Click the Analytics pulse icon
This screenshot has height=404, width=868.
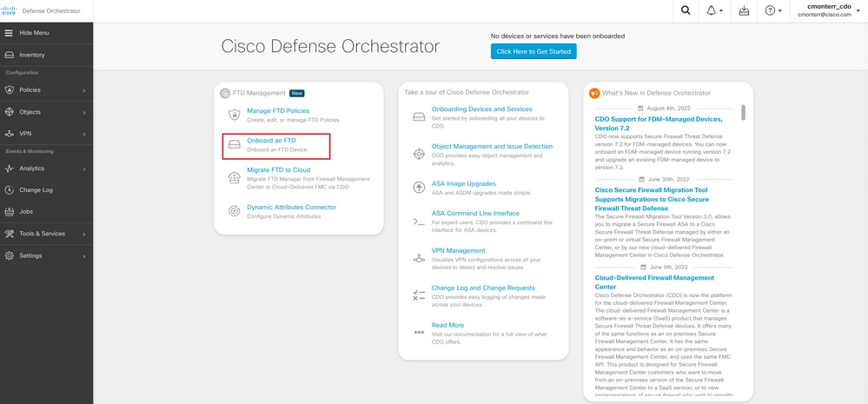[9, 169]
